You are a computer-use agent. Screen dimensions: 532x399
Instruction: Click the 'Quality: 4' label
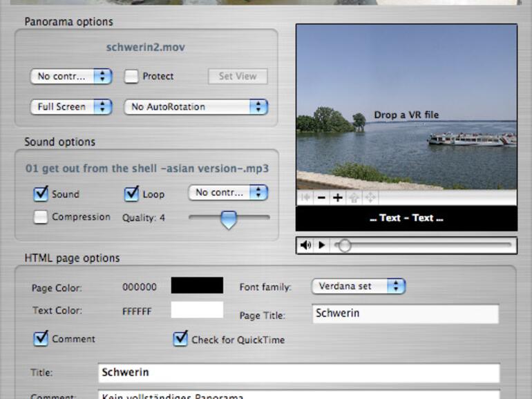point(144,217)
